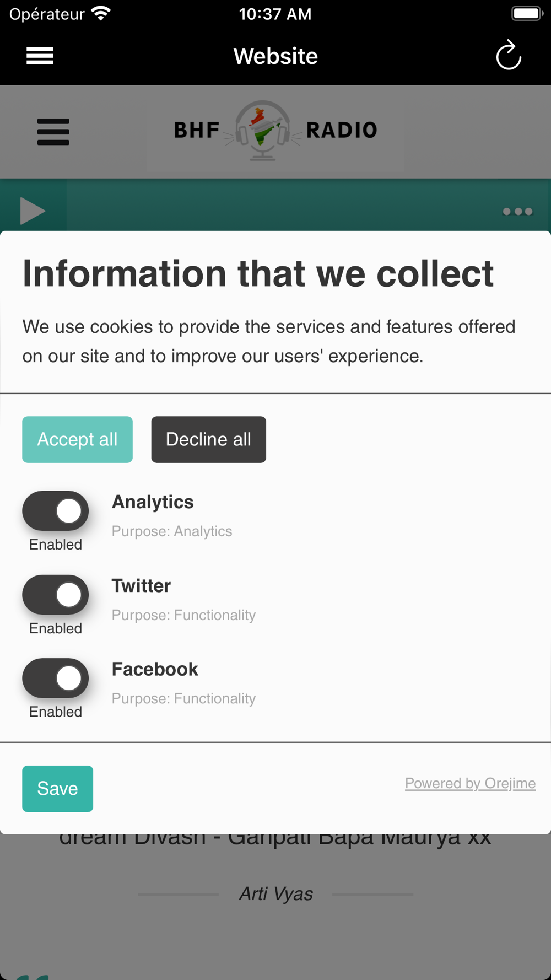Open the BHF Radio site hamburger menu
Viewport: 551px width, 980px height.
(x=53, y=132)
